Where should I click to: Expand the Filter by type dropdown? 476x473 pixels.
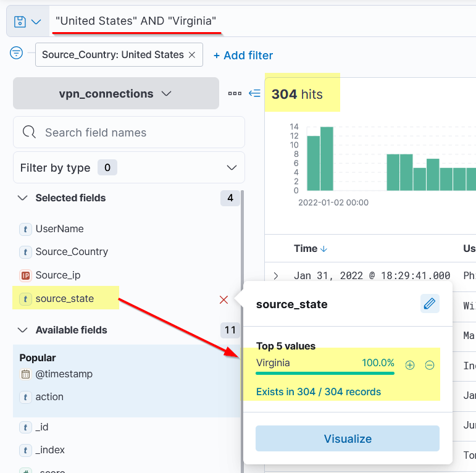pyautogui.click(x=129, y=168)
